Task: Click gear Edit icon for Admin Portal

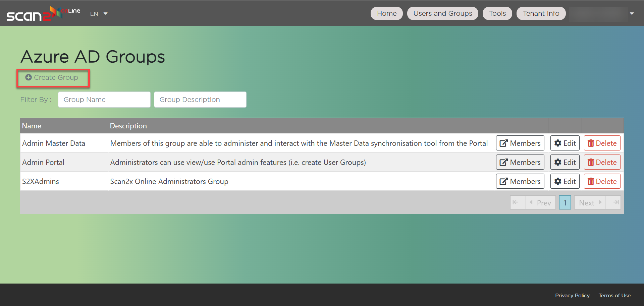Action: [558, 162]
